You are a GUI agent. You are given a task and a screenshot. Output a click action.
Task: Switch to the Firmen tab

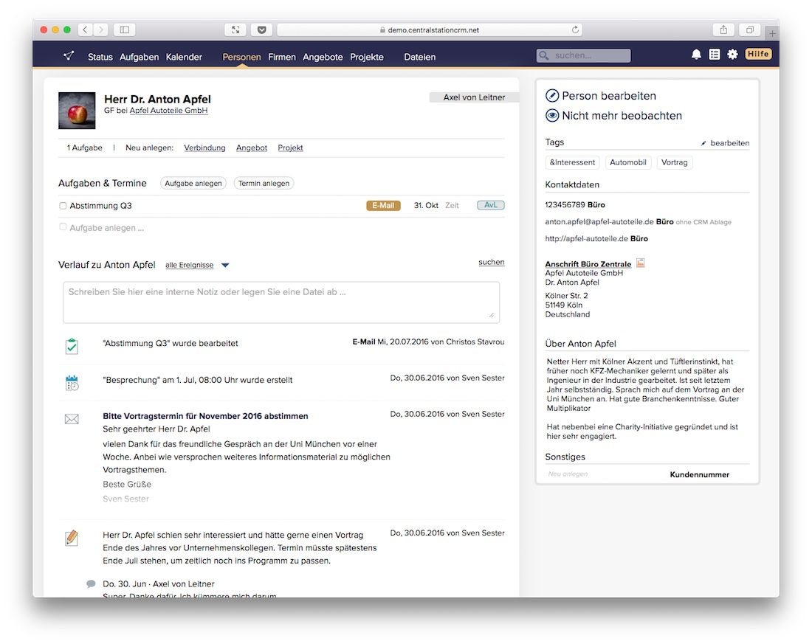pyautogui.click(x=281, y=57)
